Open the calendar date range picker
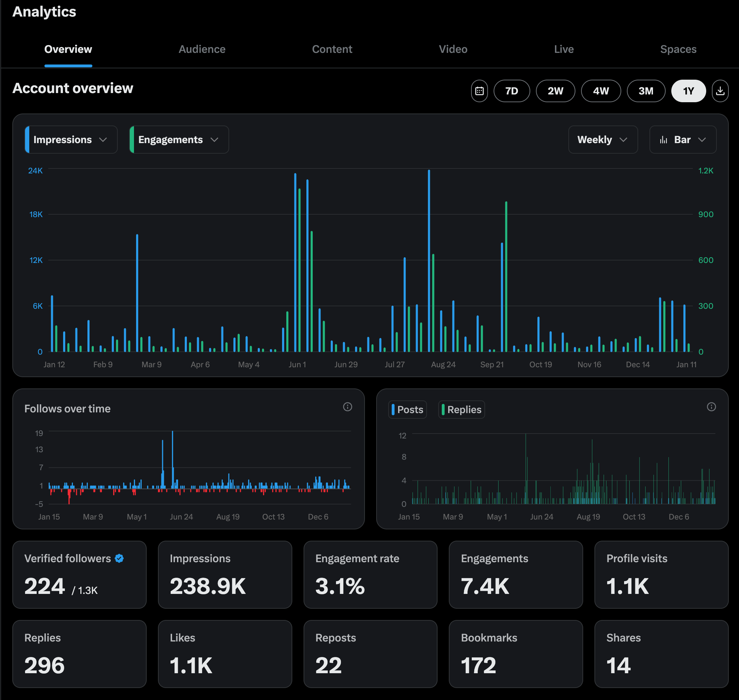 [x=479, y=91]
